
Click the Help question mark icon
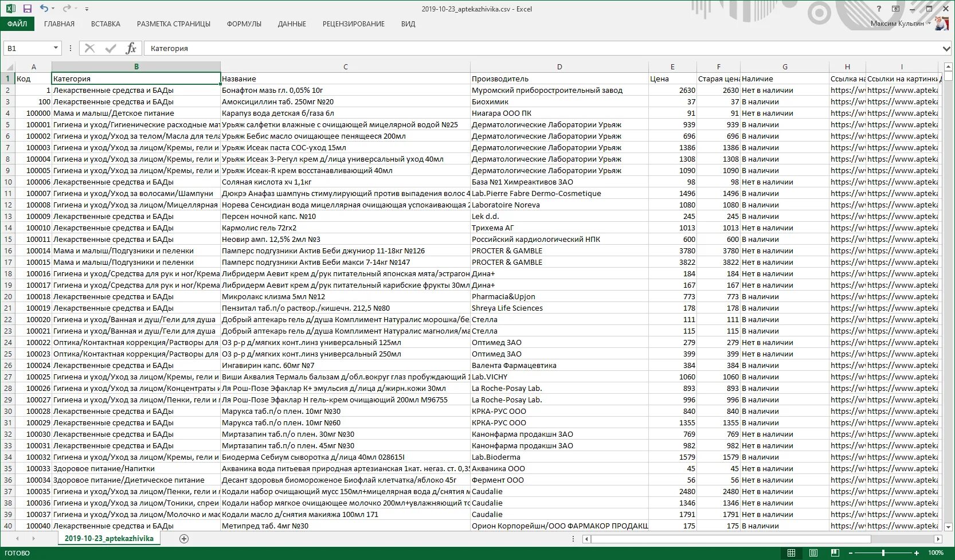click(x=879, y=9)
